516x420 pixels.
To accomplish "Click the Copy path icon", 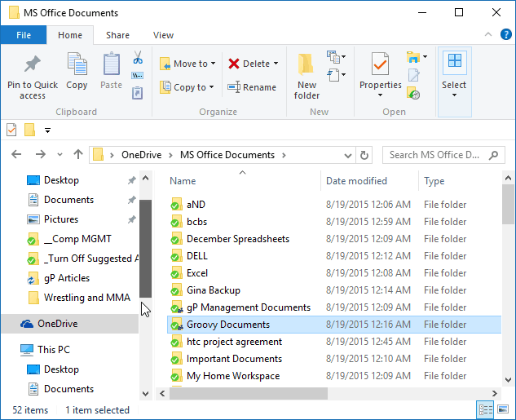I will tap(138, 76).
